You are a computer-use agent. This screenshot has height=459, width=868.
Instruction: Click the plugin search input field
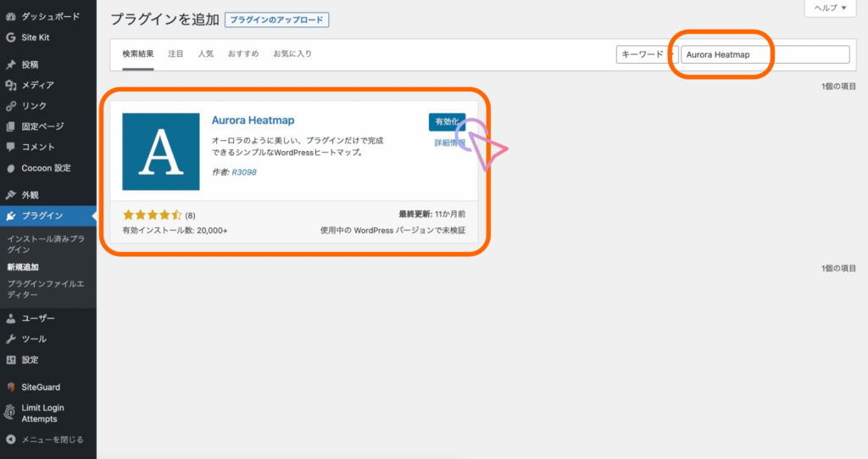coord(765,54)
